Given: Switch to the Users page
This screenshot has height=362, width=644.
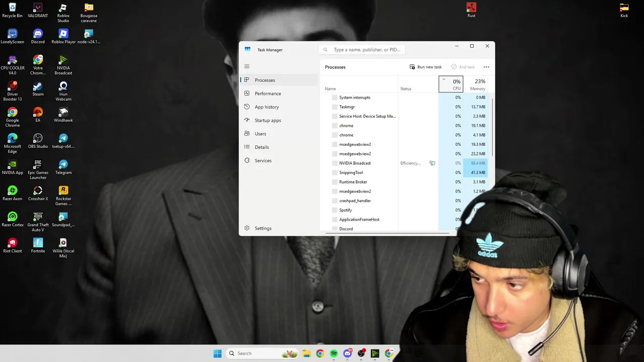Looking at the screenshot, I should [279, 134].
